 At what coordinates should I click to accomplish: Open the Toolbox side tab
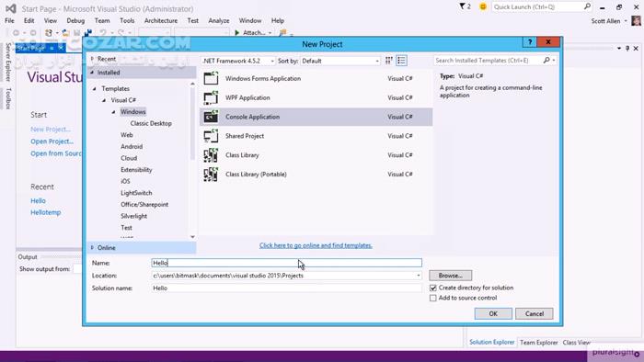(x=8, y=98)
